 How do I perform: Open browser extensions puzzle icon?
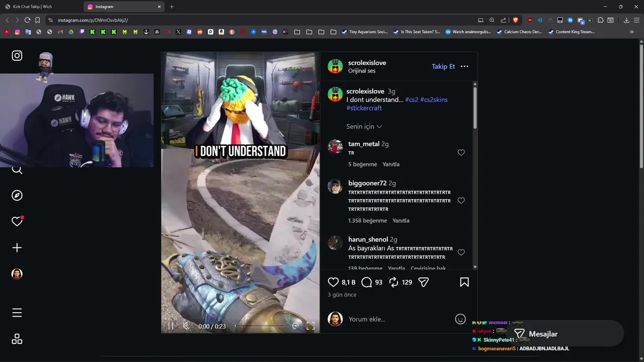tap(600, 20)
